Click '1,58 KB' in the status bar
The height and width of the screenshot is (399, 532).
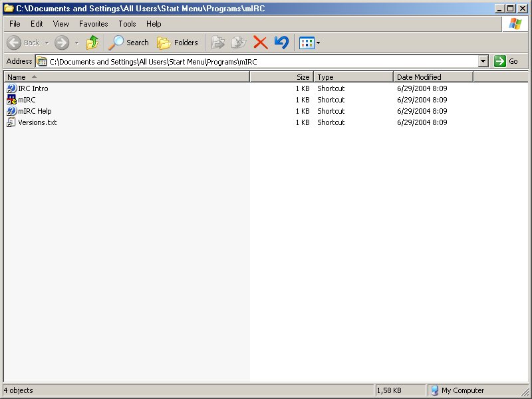click(389, 390)
